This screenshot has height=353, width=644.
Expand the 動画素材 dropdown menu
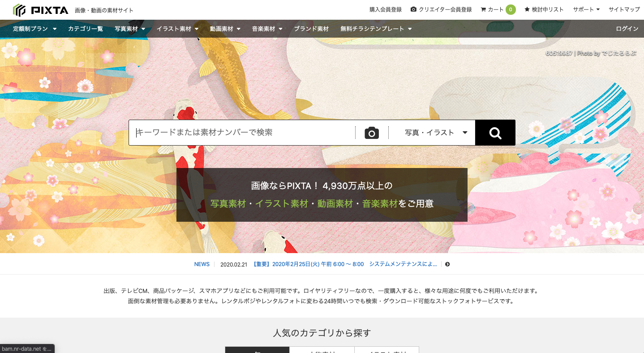225,29
